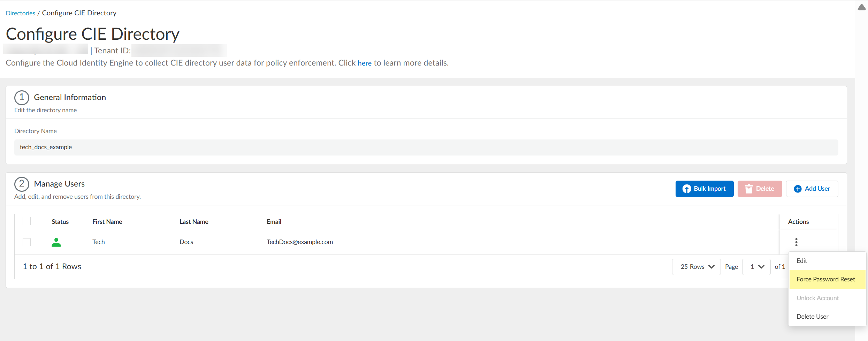Screen dimensions: 868x341
Task: Open the three-dot actions menu for Tech
Action: tap(796, 242)
